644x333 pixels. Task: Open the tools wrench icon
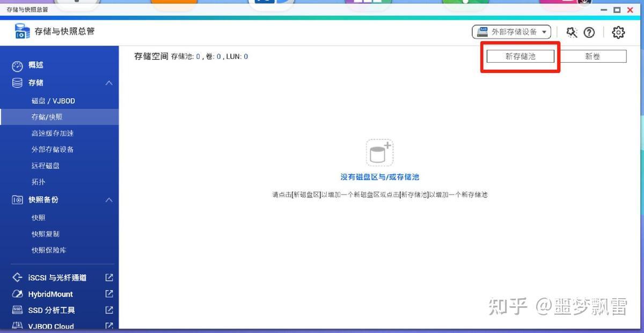(572, 33)
